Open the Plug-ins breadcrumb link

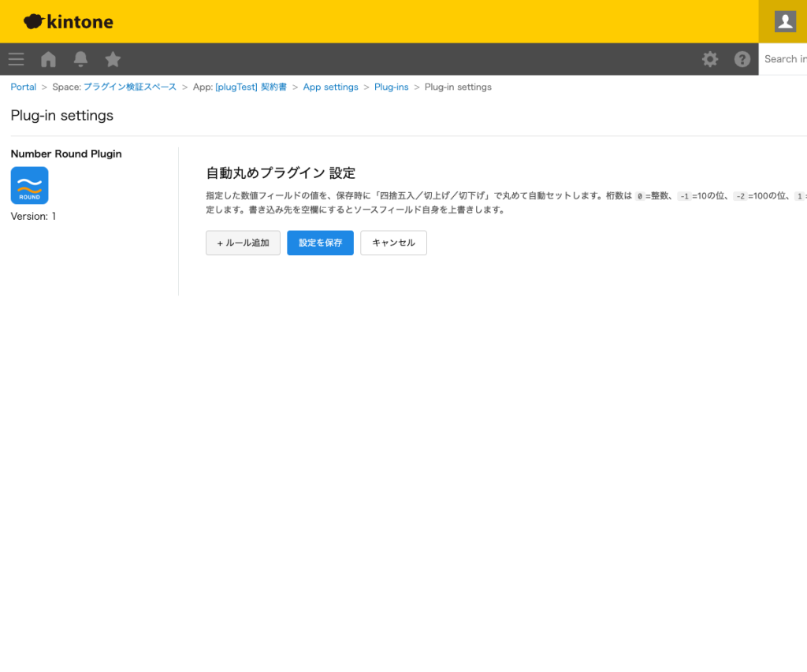pyautogui.click(x=391, y=87)
